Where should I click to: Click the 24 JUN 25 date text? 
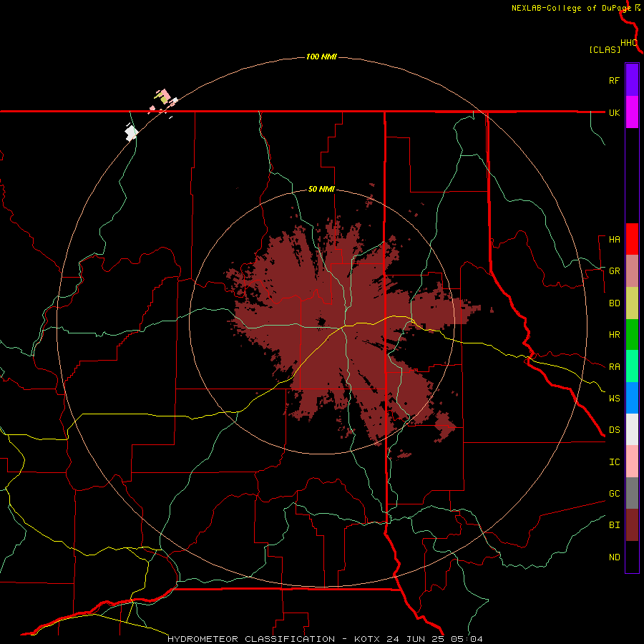tap(416, 639)
